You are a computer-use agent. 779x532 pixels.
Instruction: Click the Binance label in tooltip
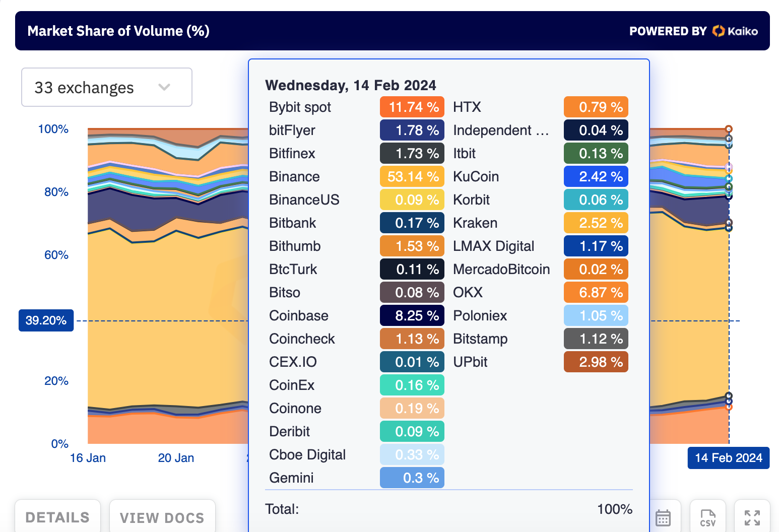click(x=294, y=177)
